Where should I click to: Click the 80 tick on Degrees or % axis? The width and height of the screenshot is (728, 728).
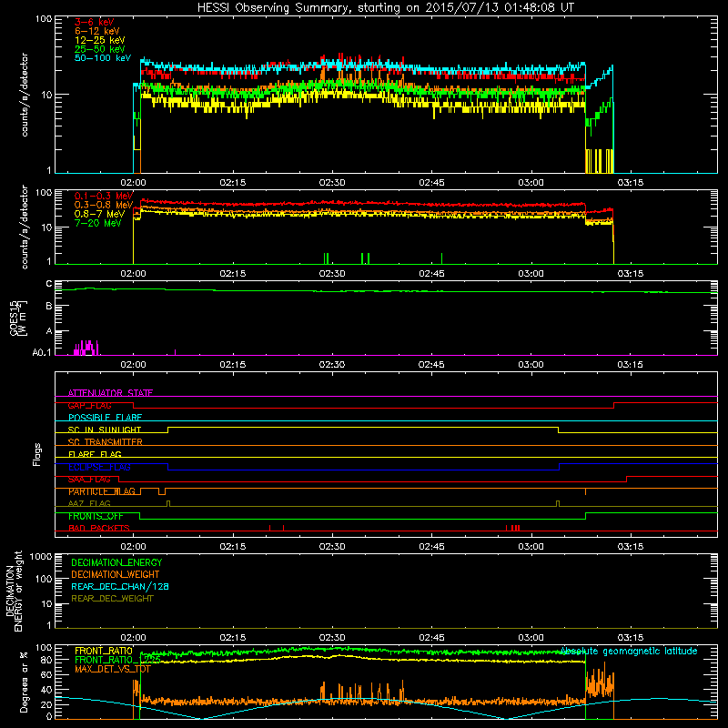[46, 660]
